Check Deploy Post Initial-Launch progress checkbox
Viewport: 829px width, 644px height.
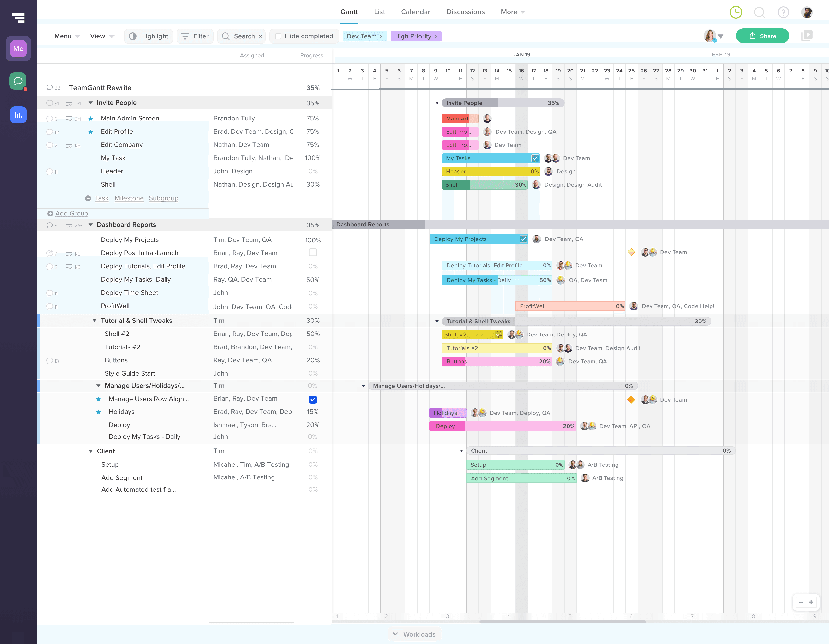click(x=313, y=252)
